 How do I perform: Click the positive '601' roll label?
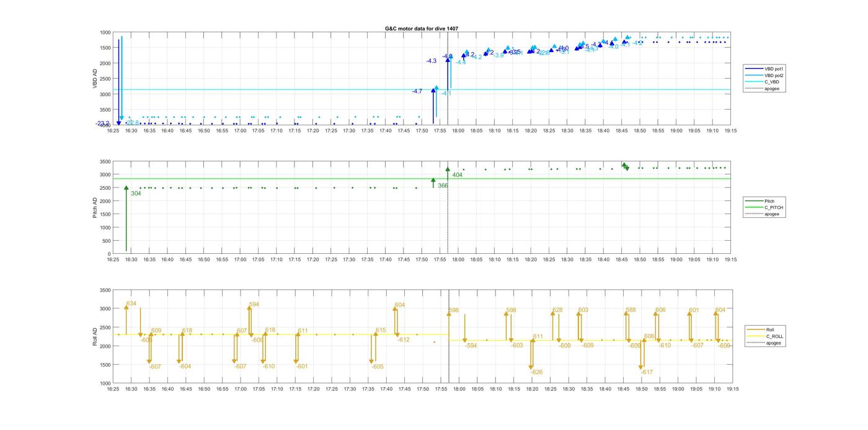coord(694,310)
